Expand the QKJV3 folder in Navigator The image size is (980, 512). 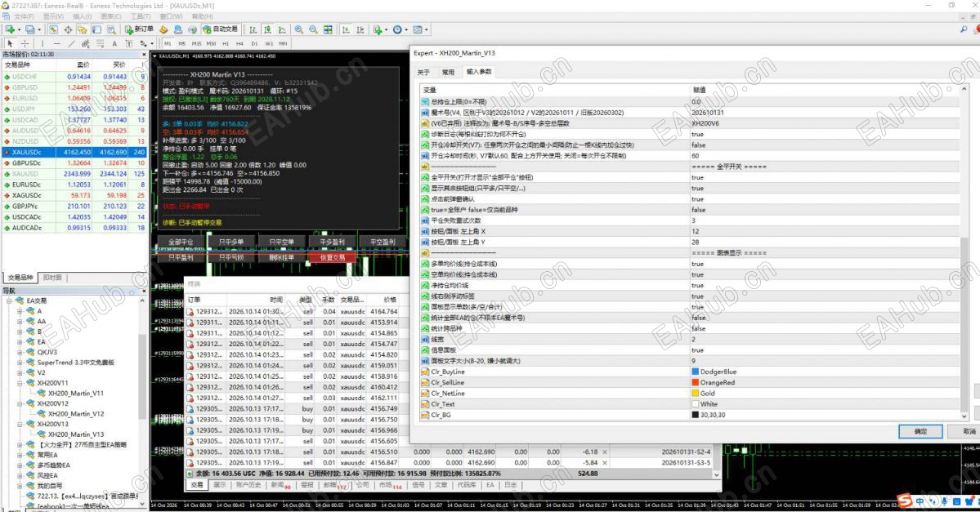(x=20, y=352)
